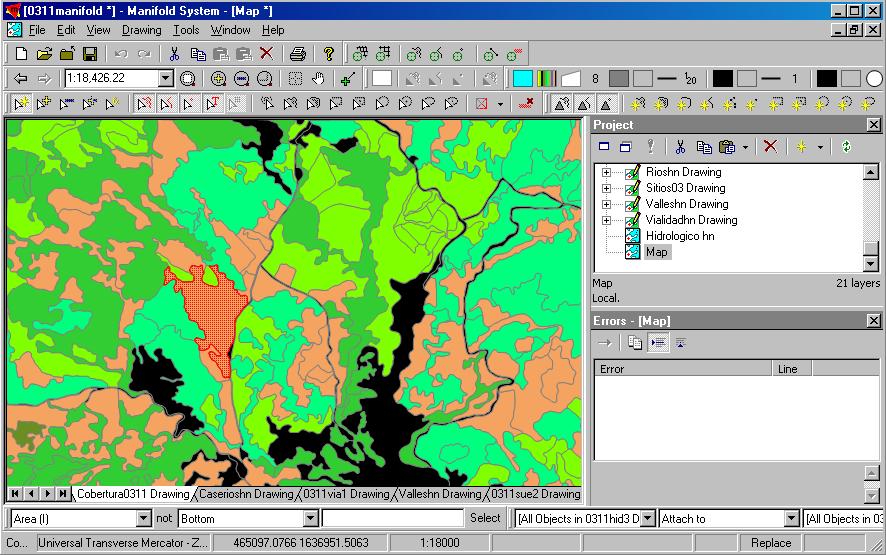Toggle the snap-to-areas triangle button
Image resolution: width=886 pixels, height=555 pixels.
[562, 104]
